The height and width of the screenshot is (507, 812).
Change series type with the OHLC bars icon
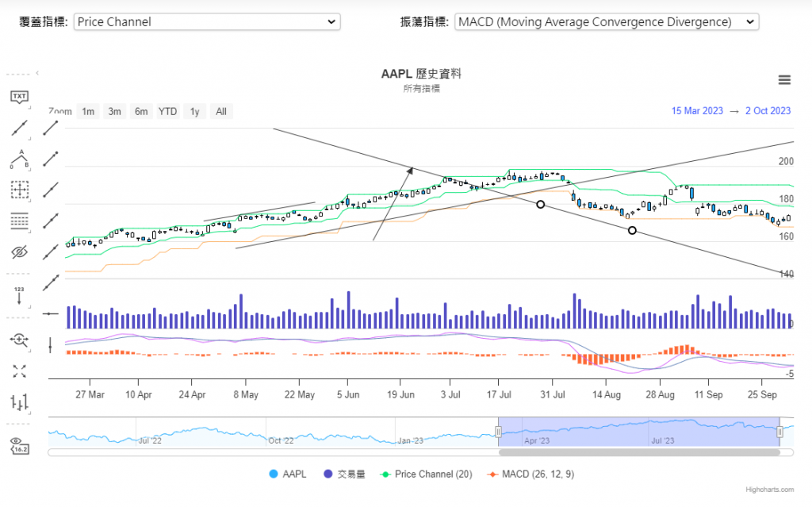pyautogui.click(x=19, y=402)
